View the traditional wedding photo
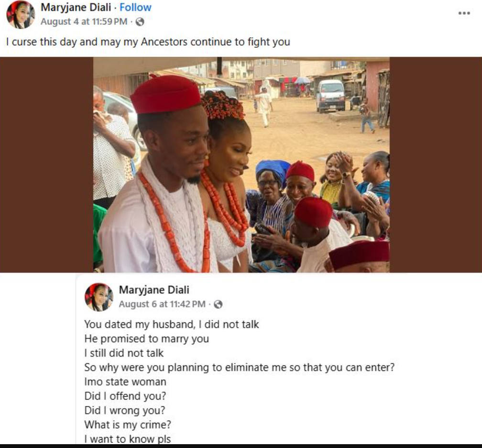 coord(241,165)
